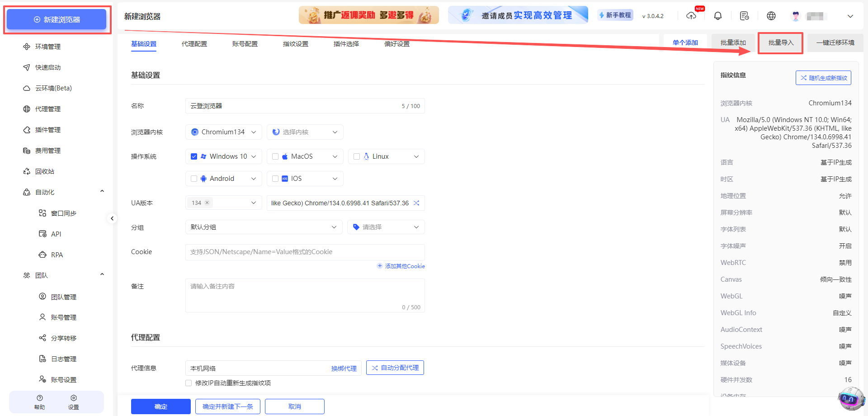Image resolution: width=868 pixels, height=416 pixels.
Task: Switch to the 代理配置 tab
Action: tap(194, 44)
